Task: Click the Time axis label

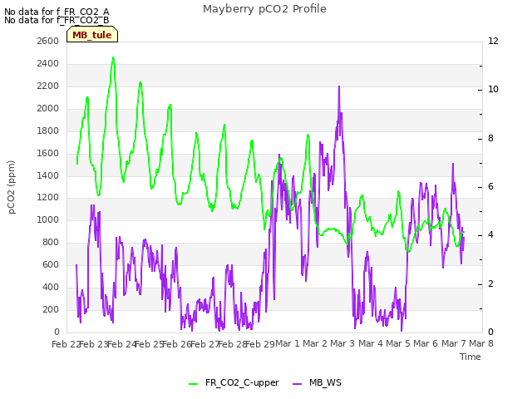Action: [x=470, y=357]
